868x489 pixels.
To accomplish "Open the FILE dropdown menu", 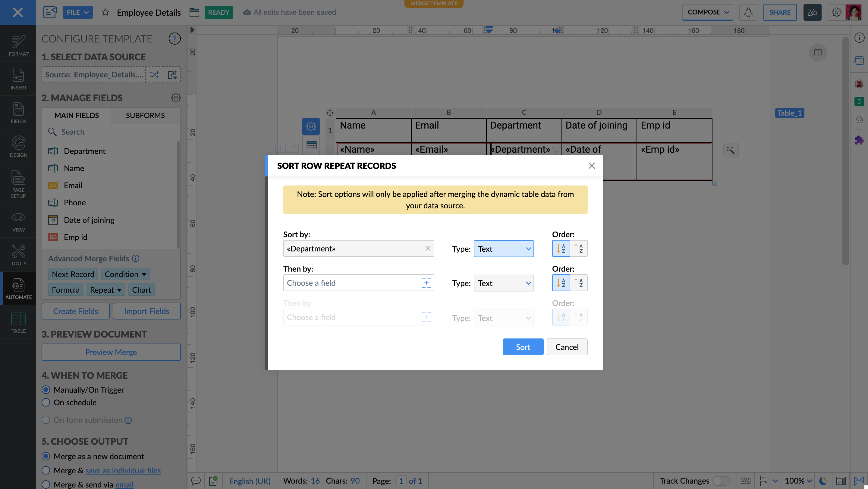I will [x=77, y=12].
